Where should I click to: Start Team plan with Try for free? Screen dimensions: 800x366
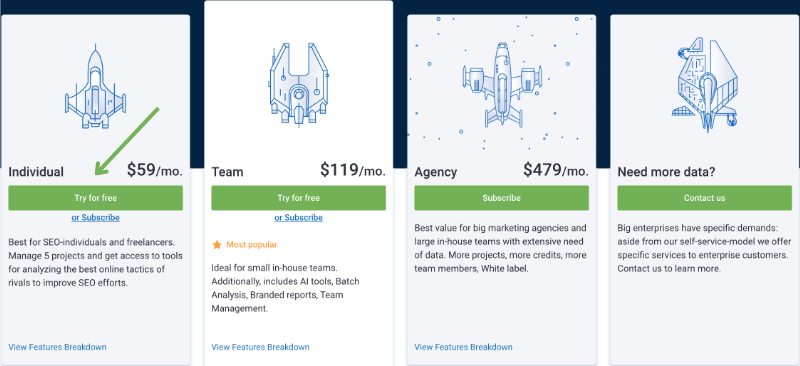(x=298, y=198)
